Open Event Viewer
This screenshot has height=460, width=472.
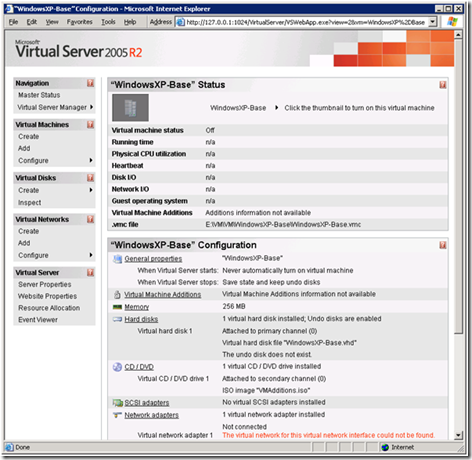(x=38, y=320)
